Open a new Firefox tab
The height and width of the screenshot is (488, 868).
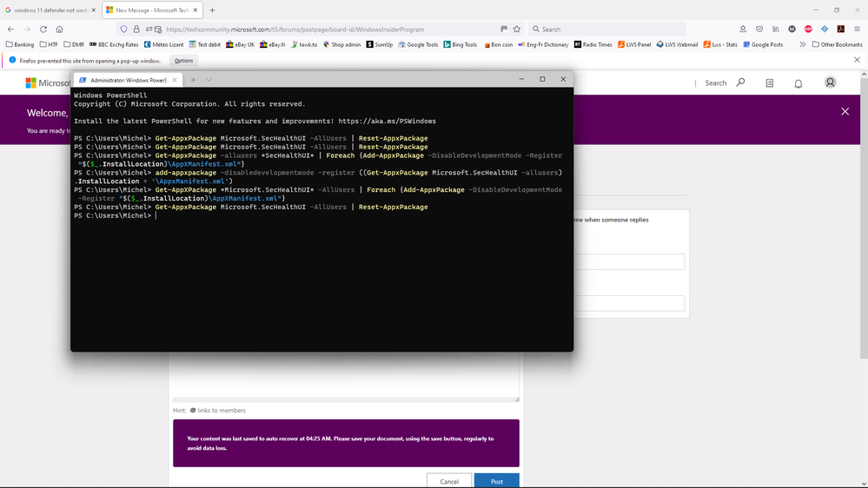click(x=212, y=10)
